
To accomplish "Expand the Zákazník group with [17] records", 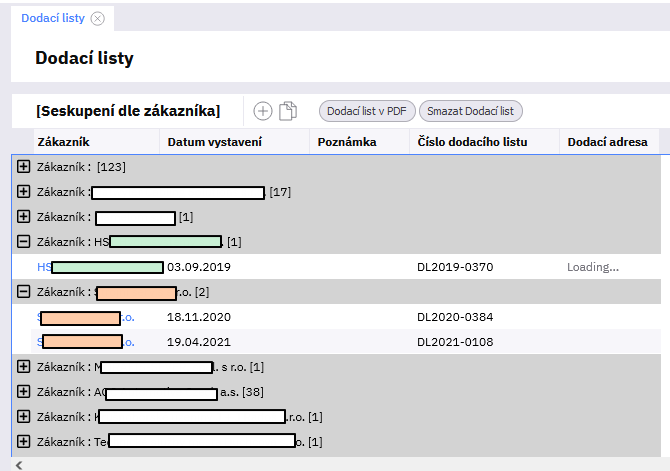I will tap(24, 191).
